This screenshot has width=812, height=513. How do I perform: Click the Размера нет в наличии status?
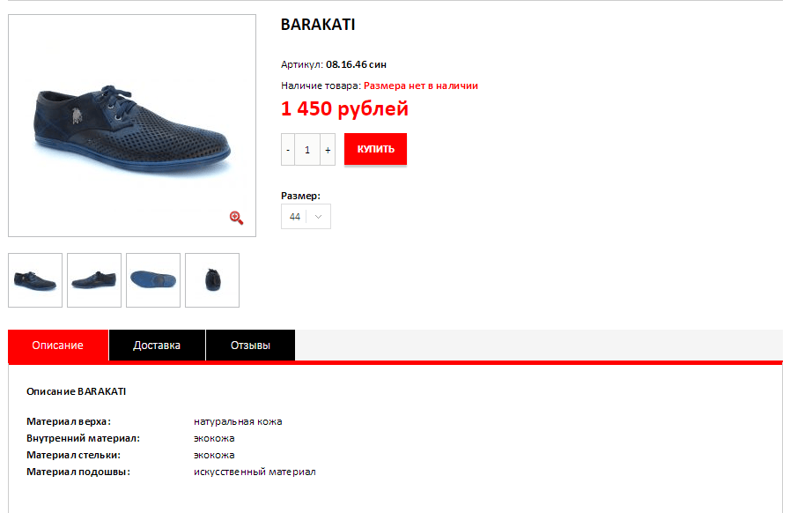pyautogui.click(x=420, y=85)
